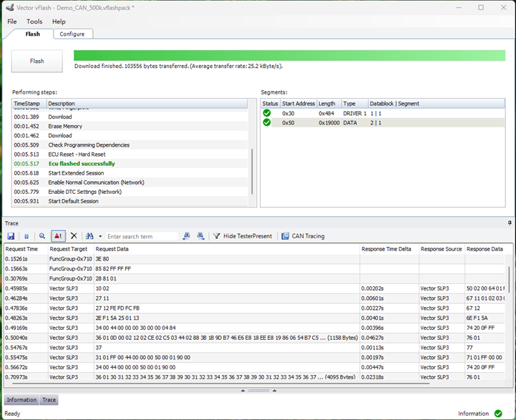Find next match with binoculars-right icon

tap(200, 236)
